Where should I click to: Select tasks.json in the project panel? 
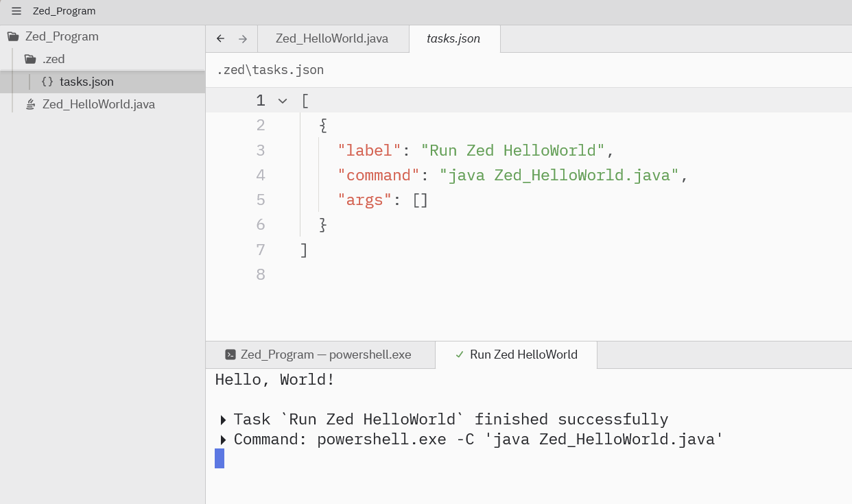(x=86, y=82)
